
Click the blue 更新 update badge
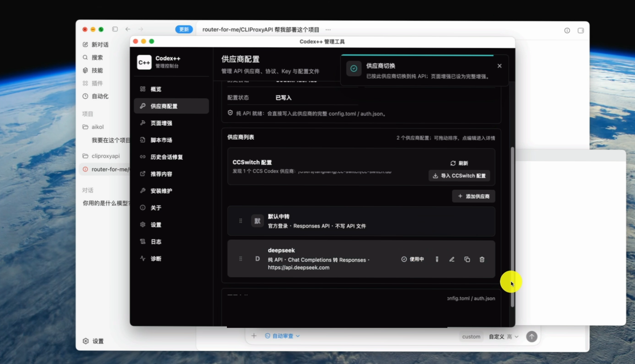tap(184, 29)
